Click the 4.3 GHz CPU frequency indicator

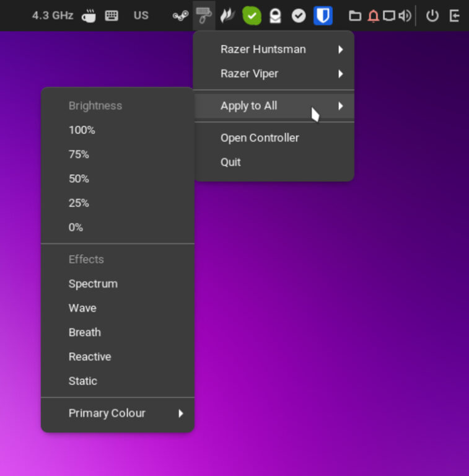(x=53, y=15)
